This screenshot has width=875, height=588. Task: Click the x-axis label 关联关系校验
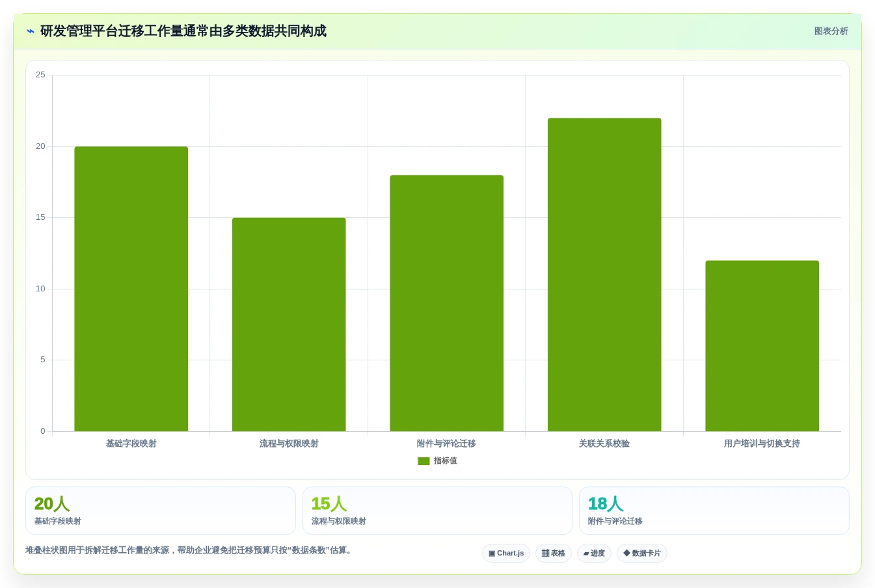click(604, 444)
